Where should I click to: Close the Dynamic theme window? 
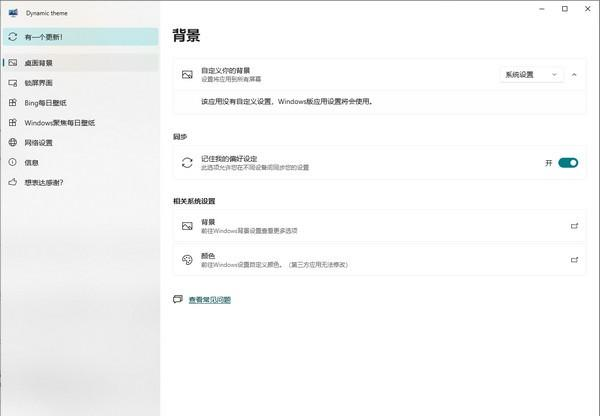(588, 9)
